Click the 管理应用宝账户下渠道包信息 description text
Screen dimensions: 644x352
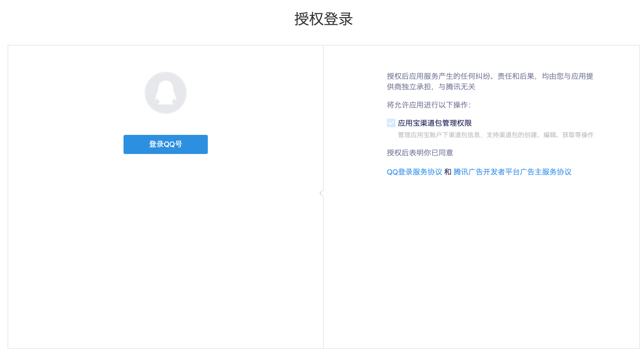coord(496,135)
